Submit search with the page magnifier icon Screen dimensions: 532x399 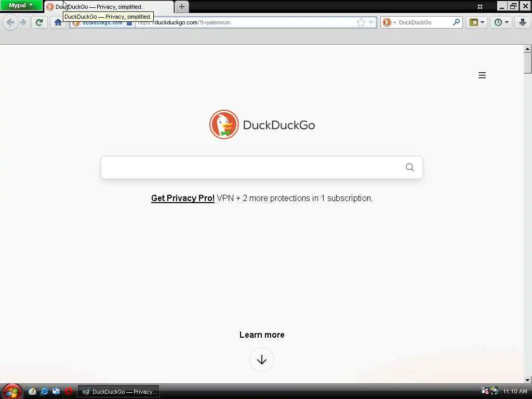[x=409, y=167]
